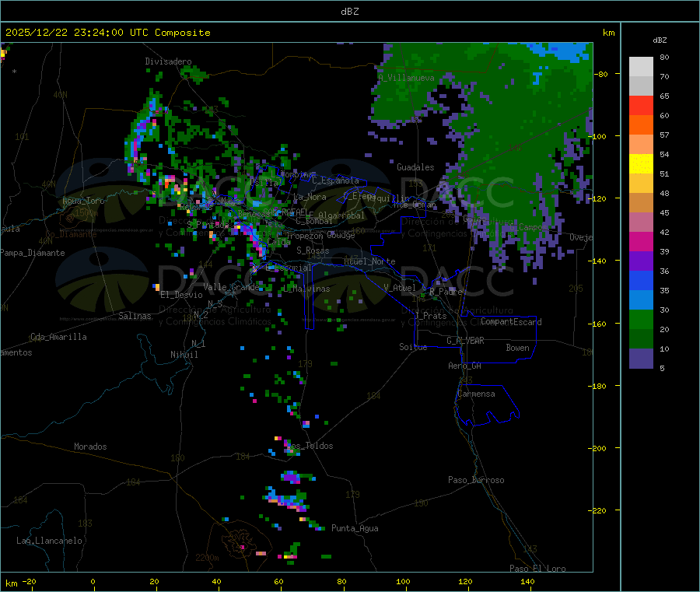This screenshot has width=700, height=592.
Task: Select the R_Padre map label
Action: click(446, 292)
